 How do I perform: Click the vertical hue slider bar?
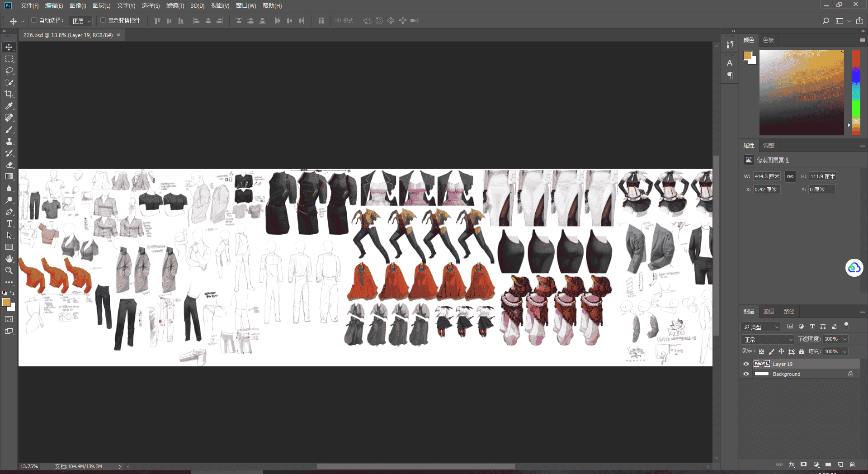856,92
